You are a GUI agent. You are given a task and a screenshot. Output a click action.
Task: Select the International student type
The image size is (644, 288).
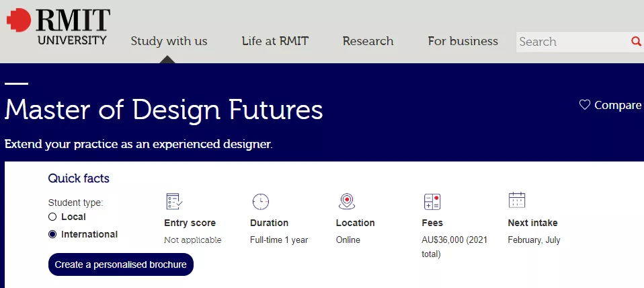click(x=52, y=234)
